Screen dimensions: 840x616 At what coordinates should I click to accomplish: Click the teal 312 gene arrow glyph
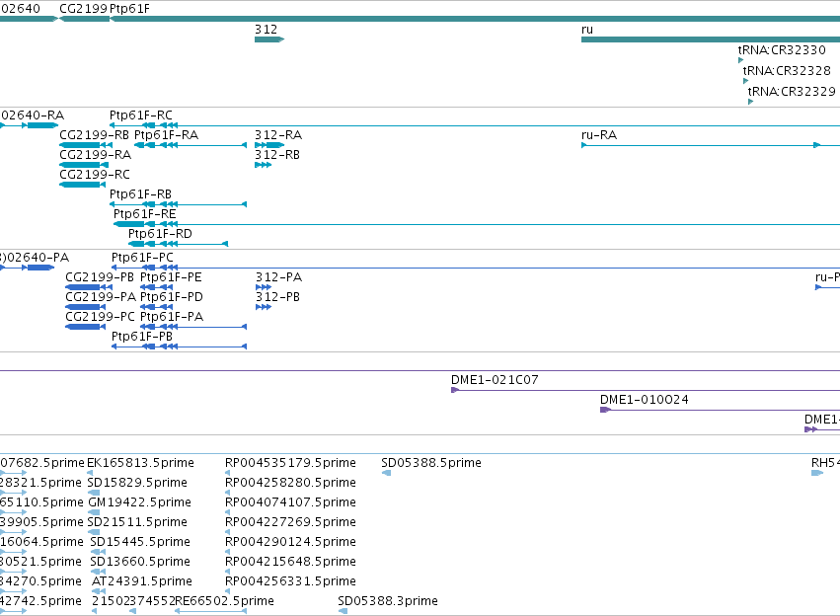tap(269, 39)
